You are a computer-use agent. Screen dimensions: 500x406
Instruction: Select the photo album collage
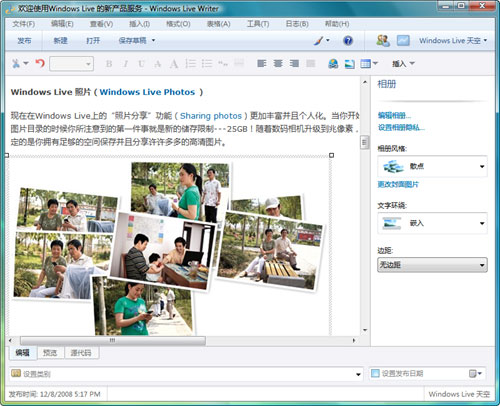click(x=169, y=246)
